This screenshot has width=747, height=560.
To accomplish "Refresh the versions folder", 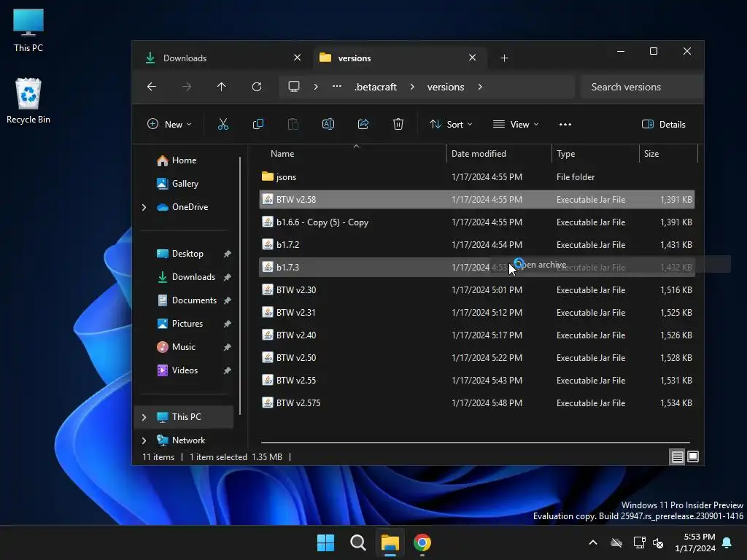I will click(257, 87).
